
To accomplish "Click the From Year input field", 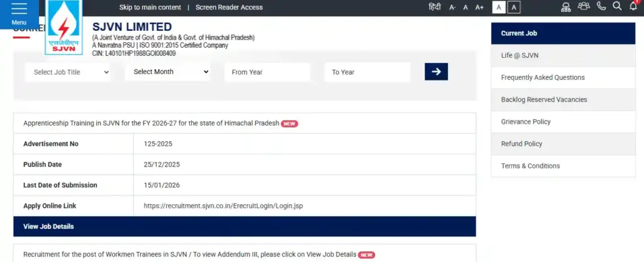I will tap(267, 72).
